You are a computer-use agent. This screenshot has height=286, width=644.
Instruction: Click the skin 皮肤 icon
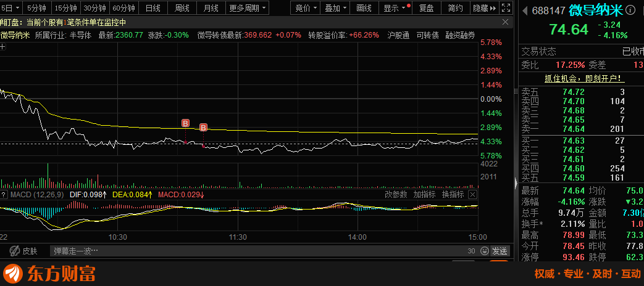pos(15,250)
